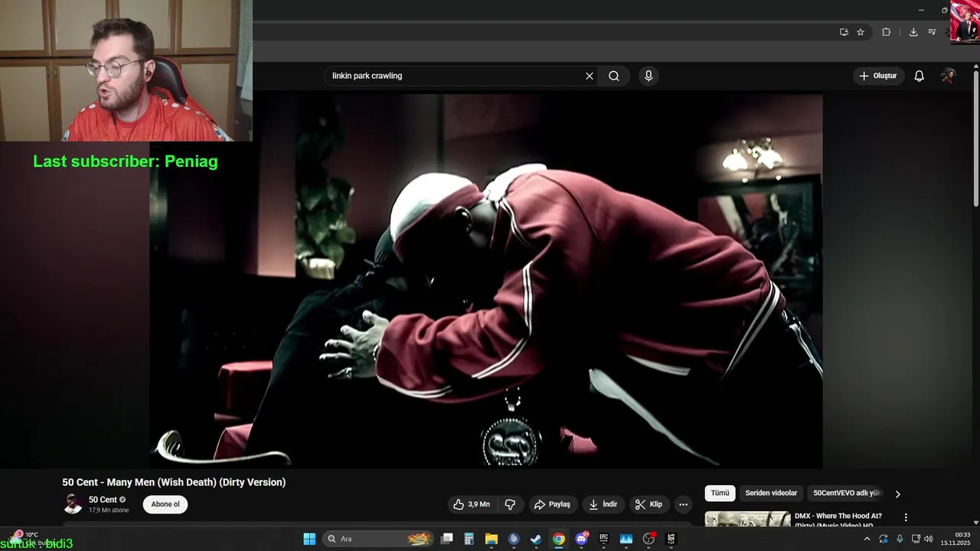Clear the YouTube search box with the X
The image size is (980, 551).
coord(590,76)
